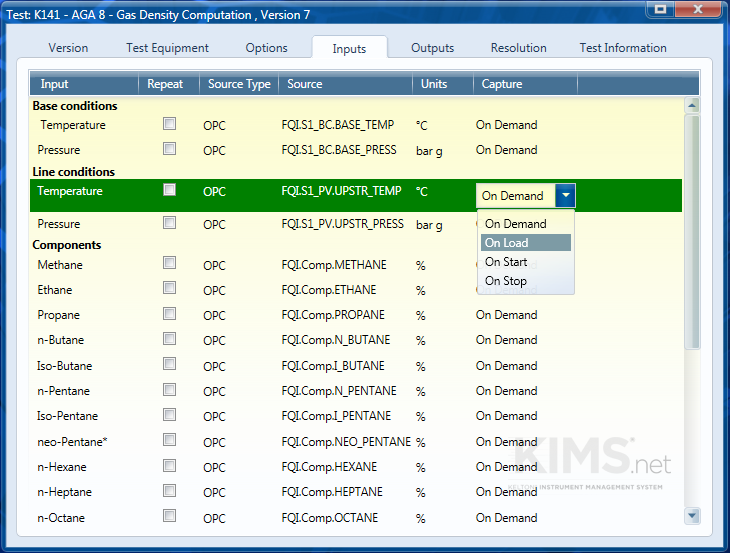The width and height of the screenshot is (730, 553).
Task: Toggle Repeat for Iso-Pentane
Action: pyautogui.click(x=169, y=414)
